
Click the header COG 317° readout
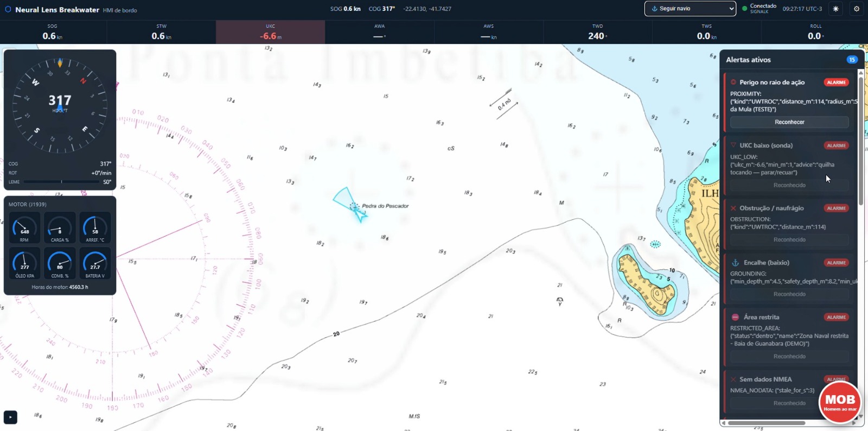(381, 9)
